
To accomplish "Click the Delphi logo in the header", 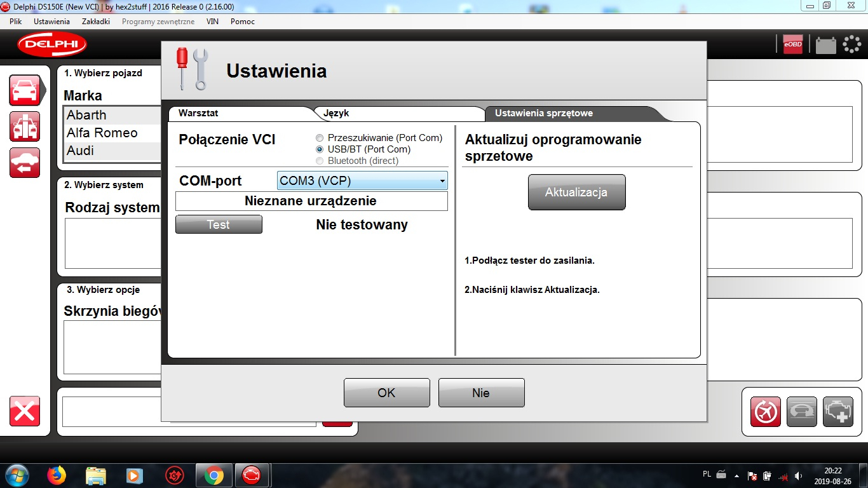I will pos(52,44).
